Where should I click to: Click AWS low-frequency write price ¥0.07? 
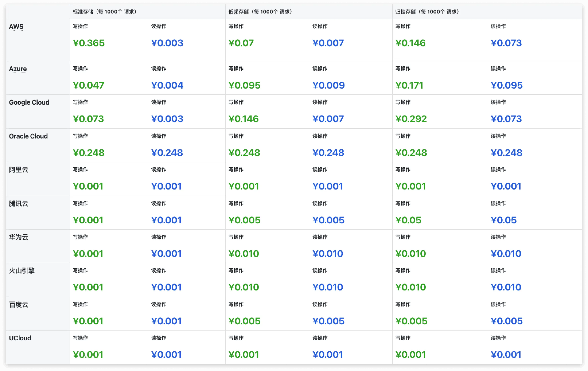241,43
